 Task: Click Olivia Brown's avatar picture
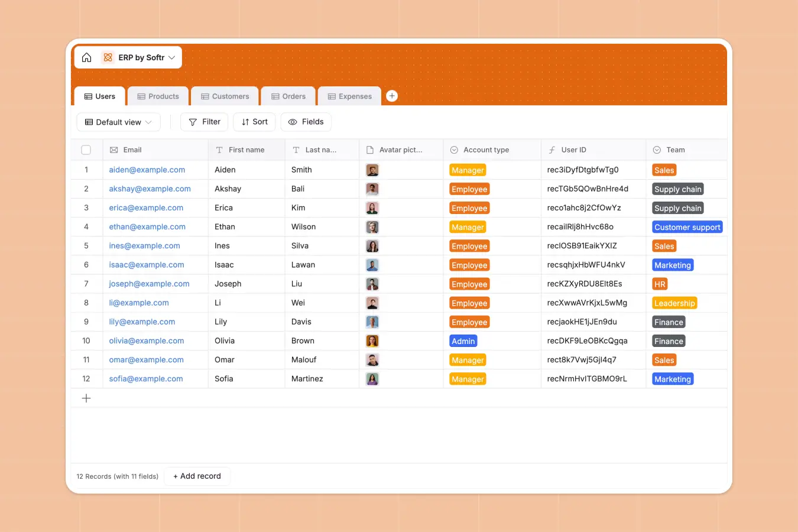point(372,340)
